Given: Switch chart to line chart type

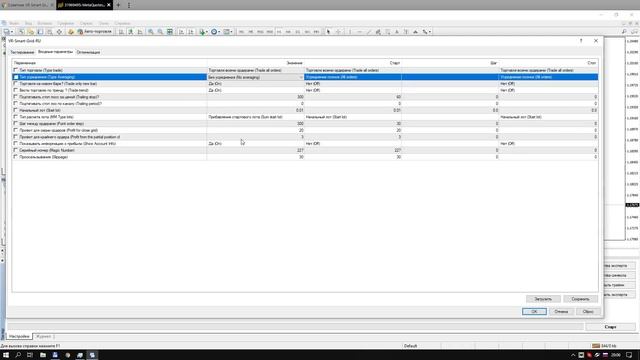Looking at the screenshot, I should 140,32.
